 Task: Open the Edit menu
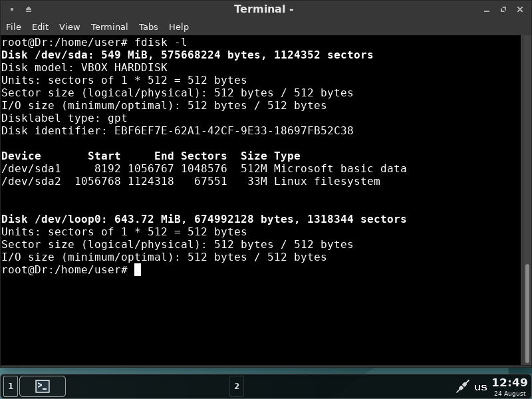(40, 27)
